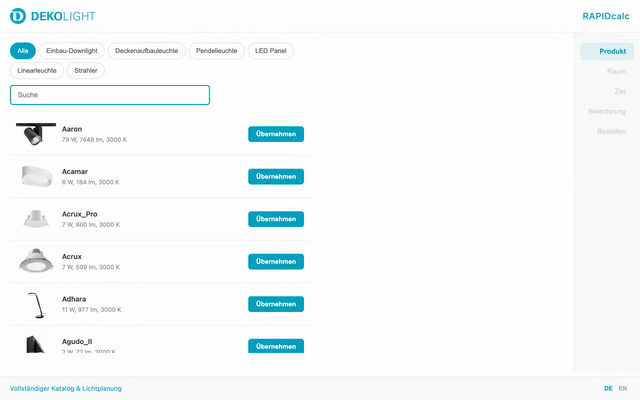Screen dimensions: 640x400
Task: Filter by Deckenaufbauleuchte
Action: coord(147,51)
